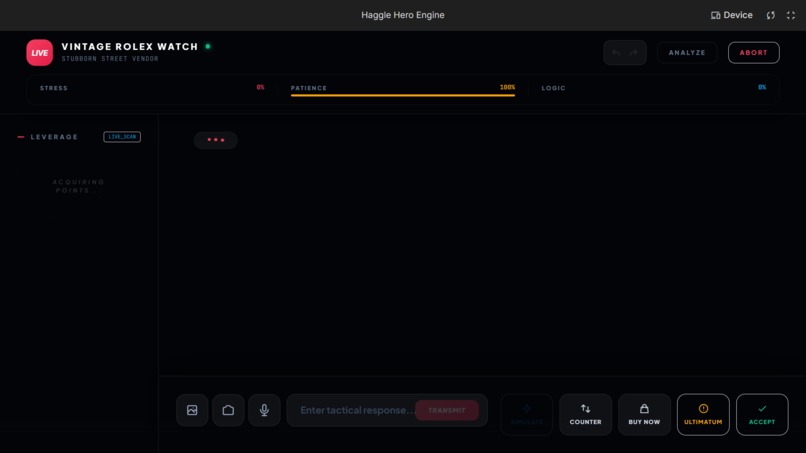Click the green online status dot

point(208,46)
